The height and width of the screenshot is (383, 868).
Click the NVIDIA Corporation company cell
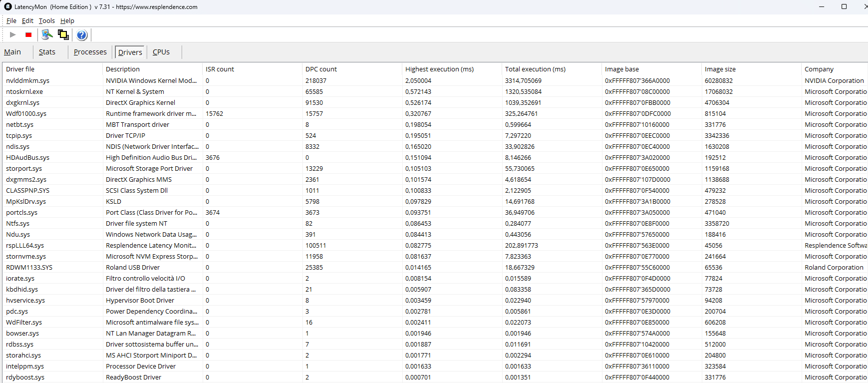coord(834,80)
